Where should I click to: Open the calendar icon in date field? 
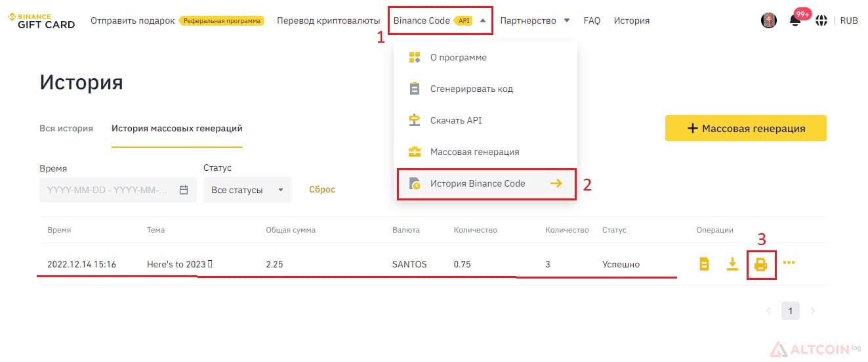[184, 190]
